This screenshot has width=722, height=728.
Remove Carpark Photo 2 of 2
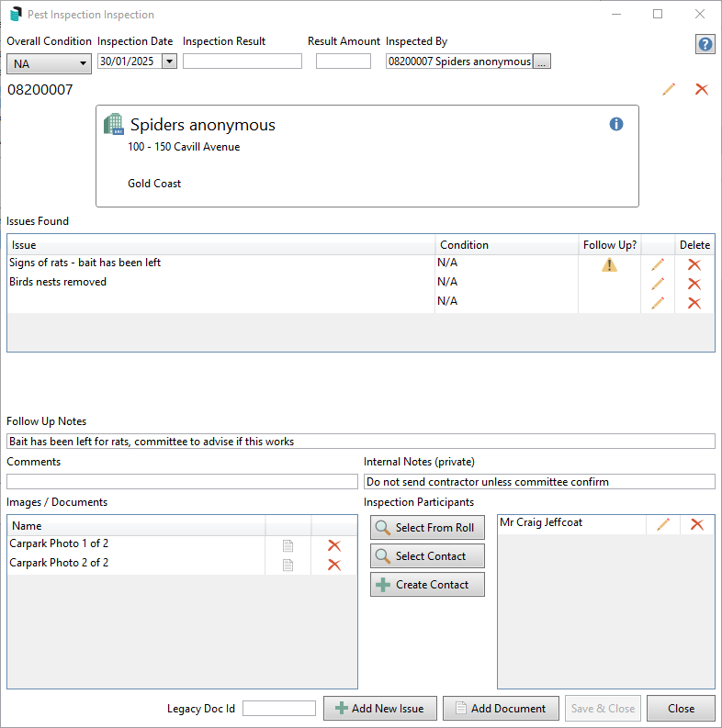[334, 565]
